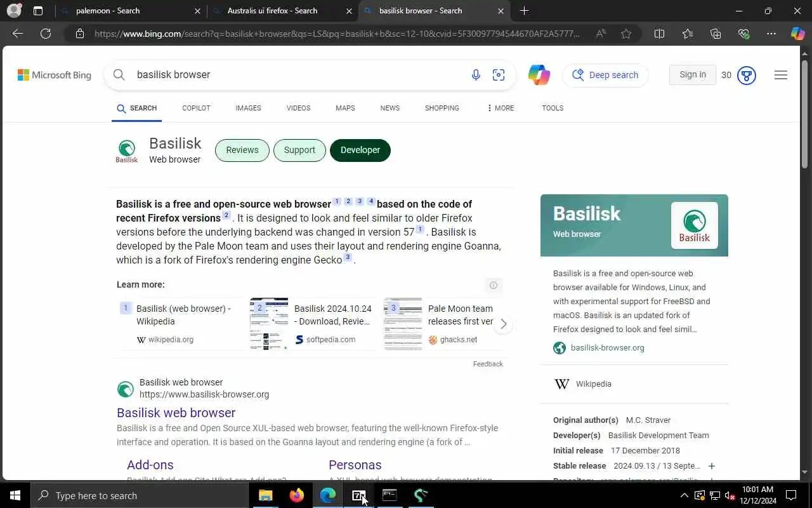Click the Windows taskbar search box
This screenshot has height=508, width=812.
140,495
